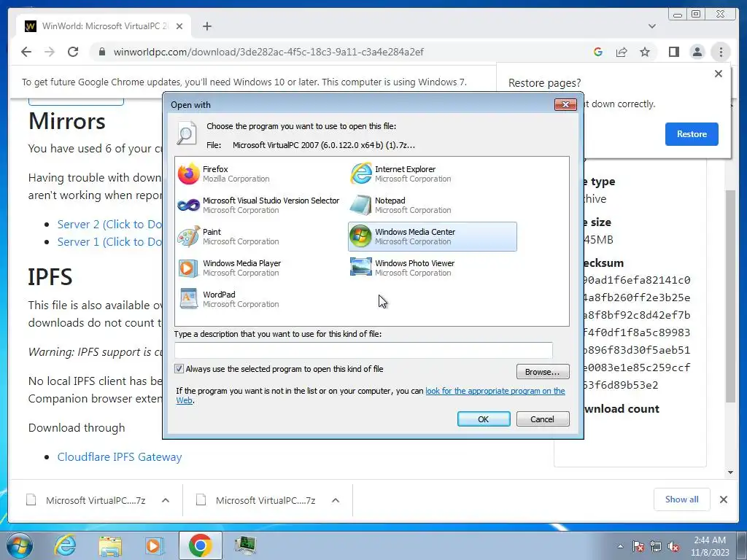The height and width of the screenshot is (560, 747).
Task: Reload the Chrome page
Action: pos(73,52)
